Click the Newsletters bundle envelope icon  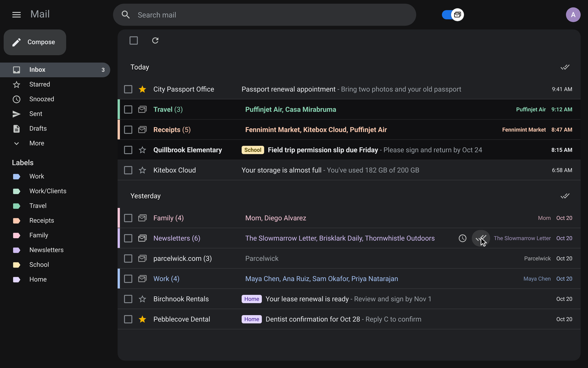pos(142,238)
